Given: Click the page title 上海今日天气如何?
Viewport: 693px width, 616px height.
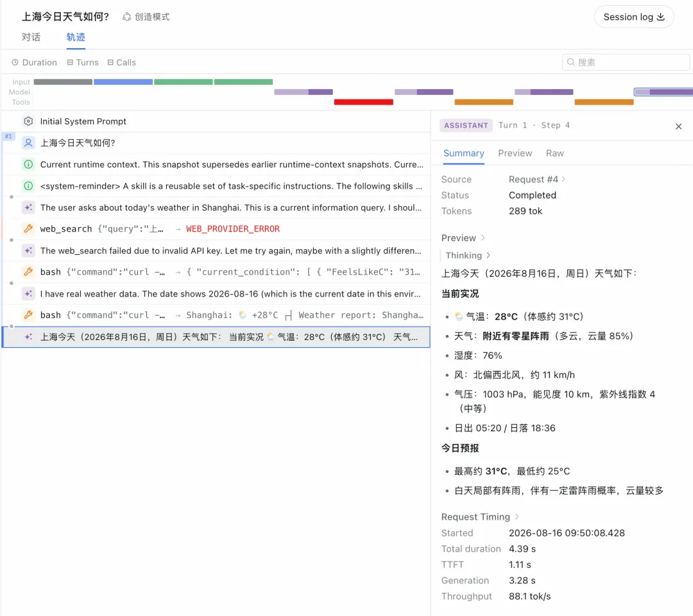Looking at the screenshot, I should (x=65, y=17).
